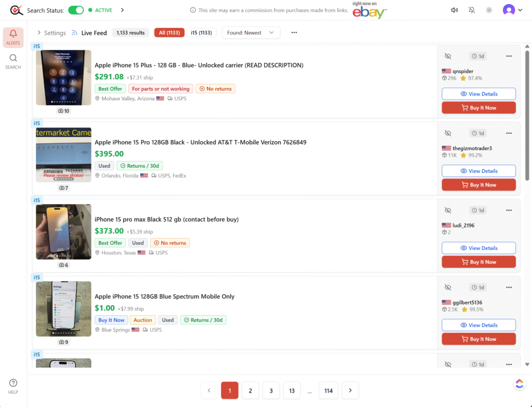Click the Help question mark icon
The image size is (532, 407).
(x=13, y=383)
